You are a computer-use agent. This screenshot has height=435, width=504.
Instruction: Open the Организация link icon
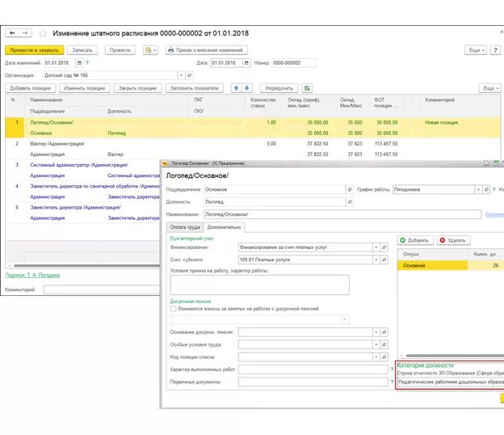click(x=189, y=75)
